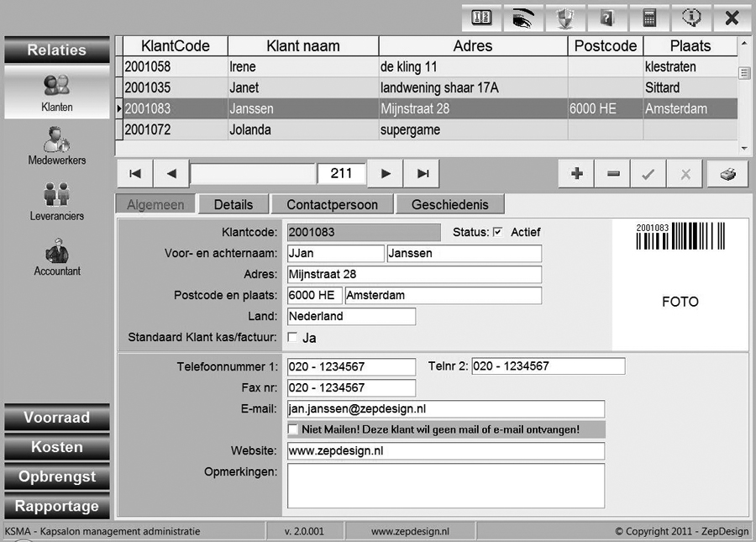Screen dimensions: 756x542
Task: Open the Rapportage section
Action: pos(56,506)
